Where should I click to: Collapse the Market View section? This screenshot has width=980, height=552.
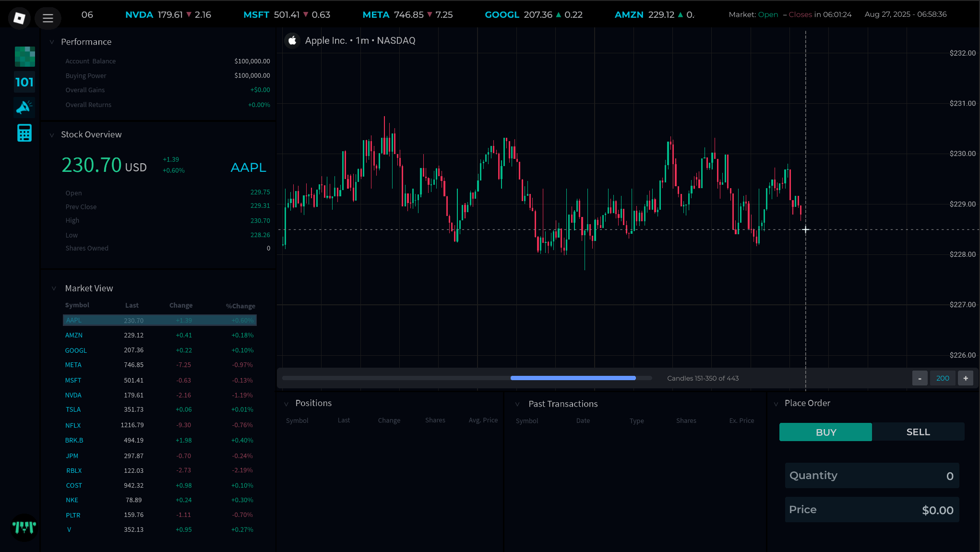pos(54,288)
